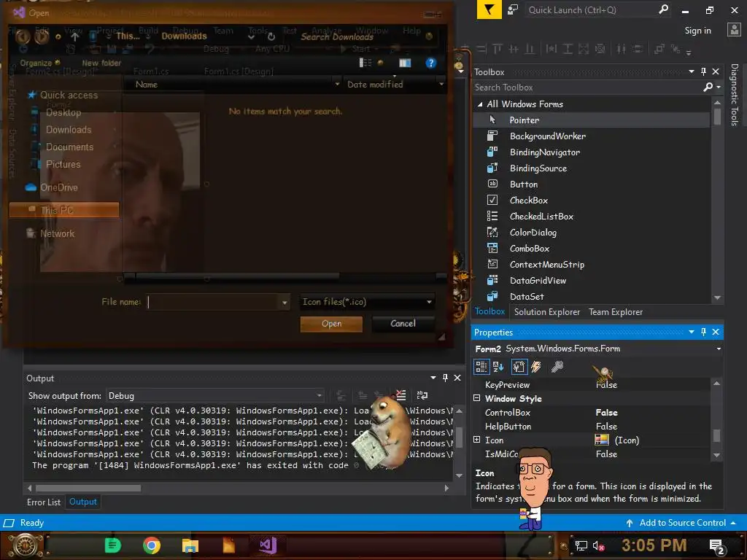Open the Action Center notifications
747x560 pixels.
718,545
